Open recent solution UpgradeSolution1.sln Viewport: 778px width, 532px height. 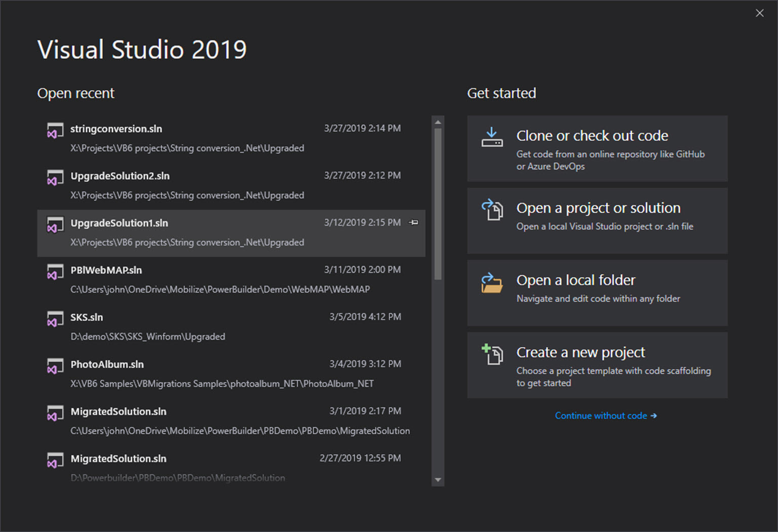tap(231, 233)
